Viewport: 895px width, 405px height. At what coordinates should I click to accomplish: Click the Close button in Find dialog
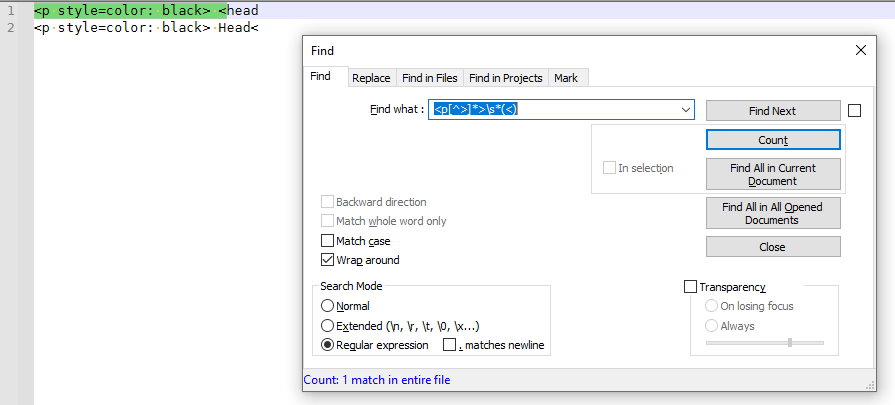click(x=773, y=247)
